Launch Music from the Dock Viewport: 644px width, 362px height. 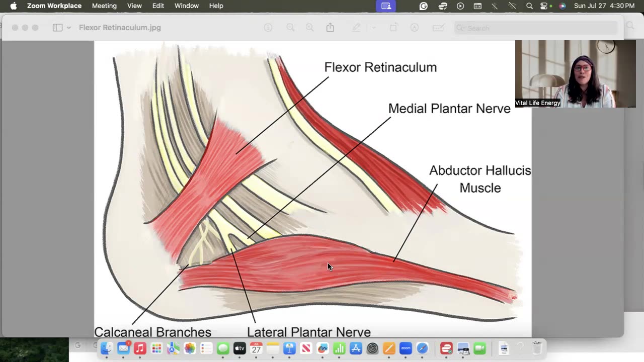pyautogui.click(x=140, y=348)
